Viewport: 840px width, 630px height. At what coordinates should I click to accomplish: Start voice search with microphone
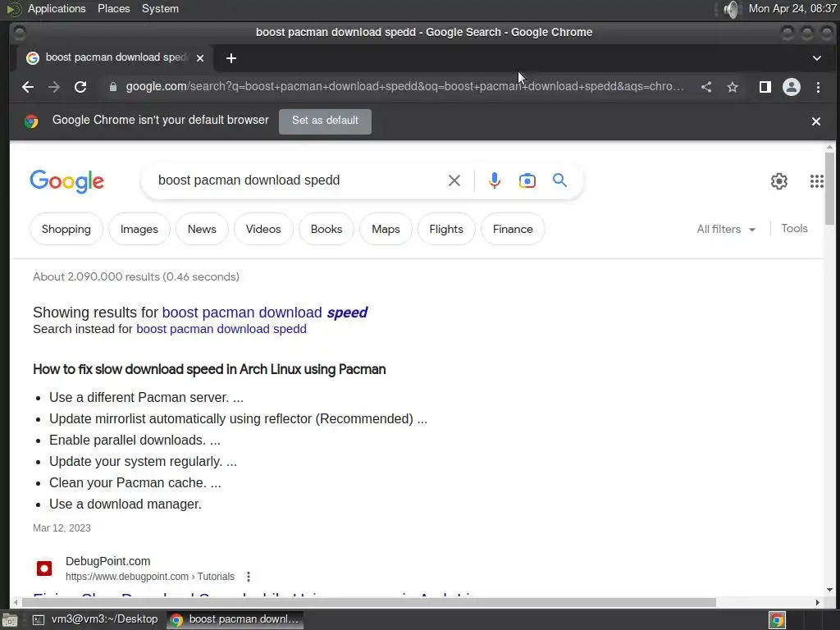click(x=495, y=180)
